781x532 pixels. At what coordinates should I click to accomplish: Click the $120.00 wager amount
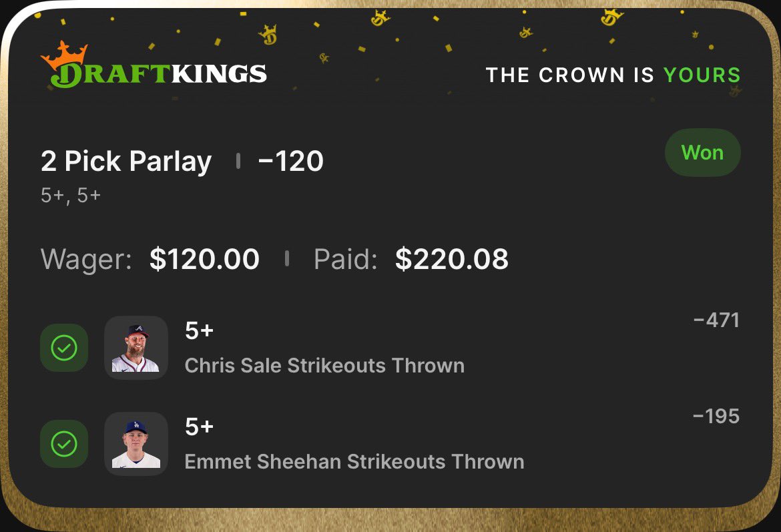click(204, 259)
